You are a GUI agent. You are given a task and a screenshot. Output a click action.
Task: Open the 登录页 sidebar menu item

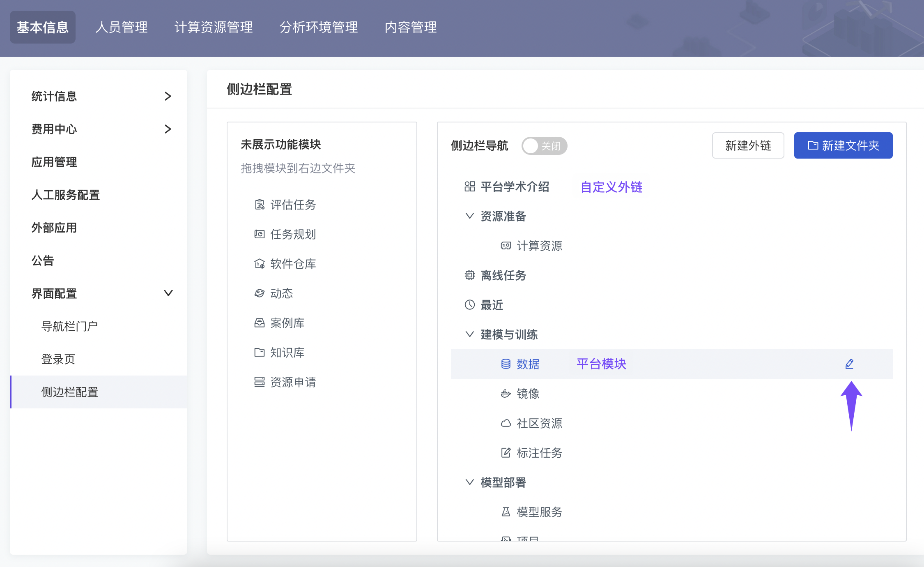pos(58,359)
